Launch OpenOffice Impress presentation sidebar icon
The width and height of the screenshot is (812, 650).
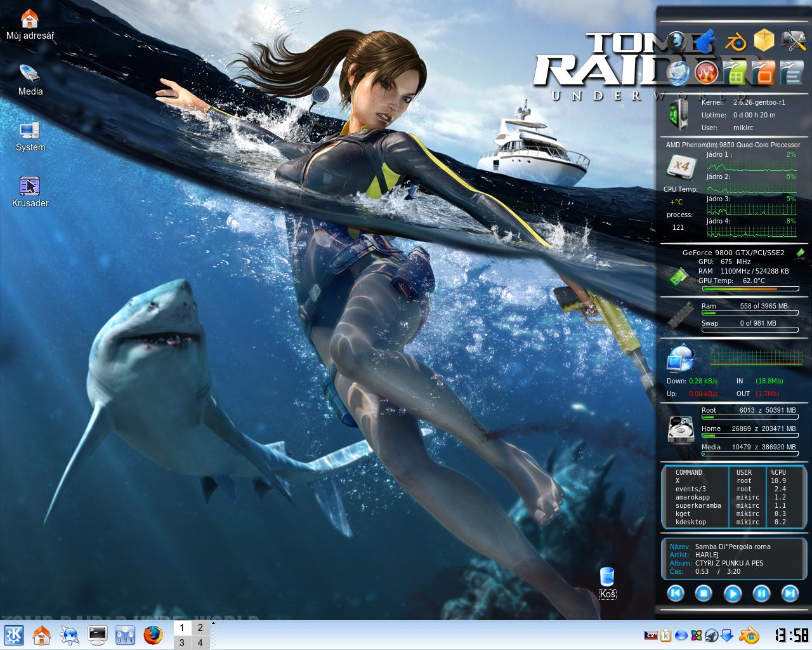[x=764, y=72]
